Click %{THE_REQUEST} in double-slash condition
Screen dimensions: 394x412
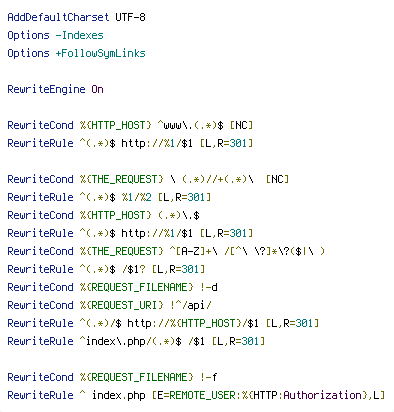tap(122, 179)
